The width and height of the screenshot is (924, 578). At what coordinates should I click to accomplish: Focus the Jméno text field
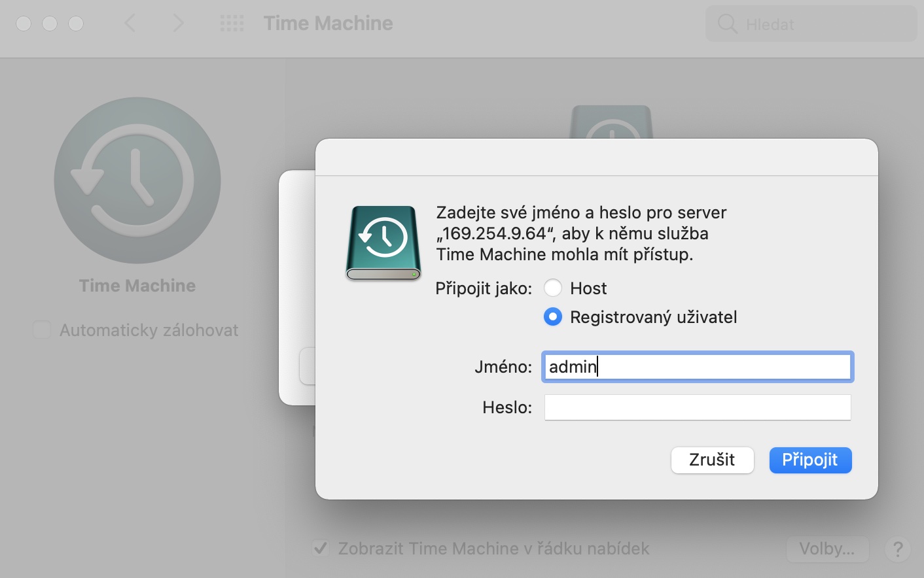(698, 367)
